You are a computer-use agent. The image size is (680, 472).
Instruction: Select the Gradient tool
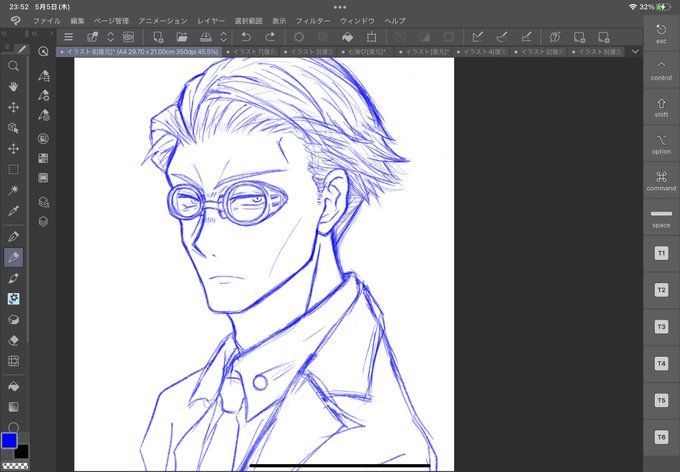click(x=13, y=407)
